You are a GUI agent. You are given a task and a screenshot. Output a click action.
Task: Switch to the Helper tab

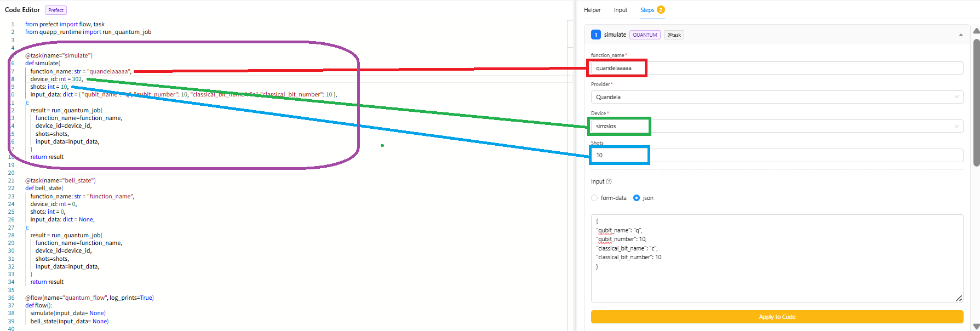tap(592, 10)
